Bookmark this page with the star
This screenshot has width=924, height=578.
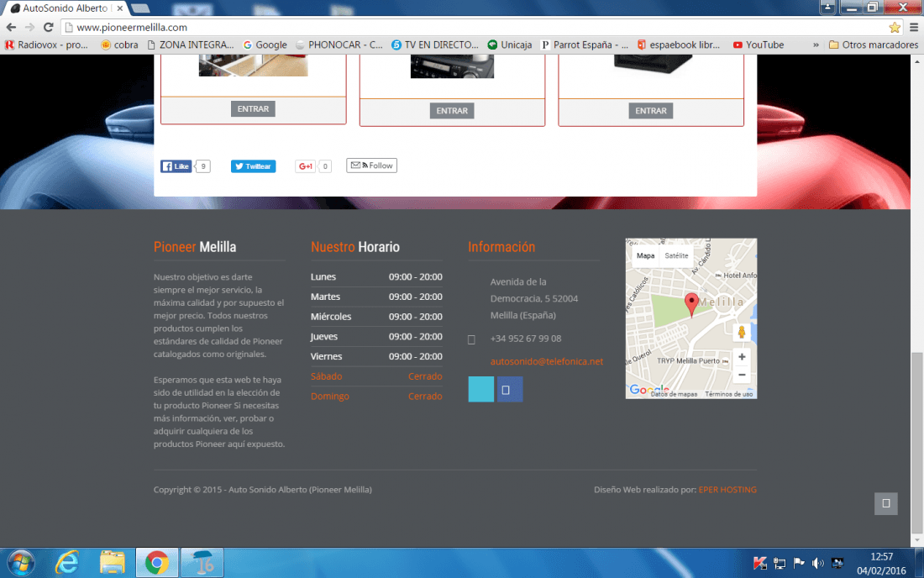point(895,27)
